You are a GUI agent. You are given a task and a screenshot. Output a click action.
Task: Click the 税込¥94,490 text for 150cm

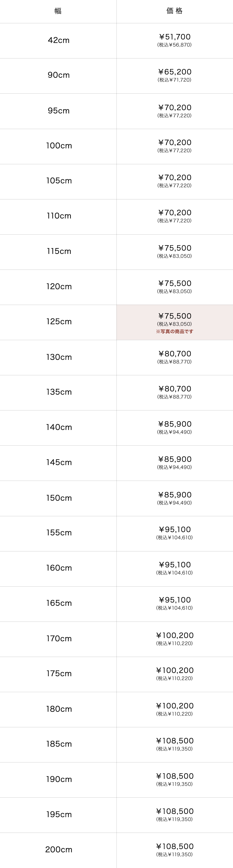click(x=174, y=503)
